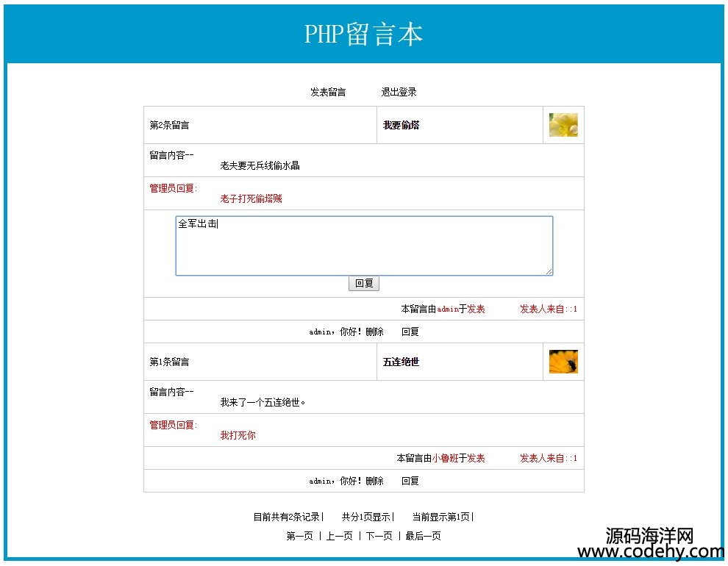Select the 我要偷塔 message title
Screen dimensions: 728x566
click(x=401, y=126)
